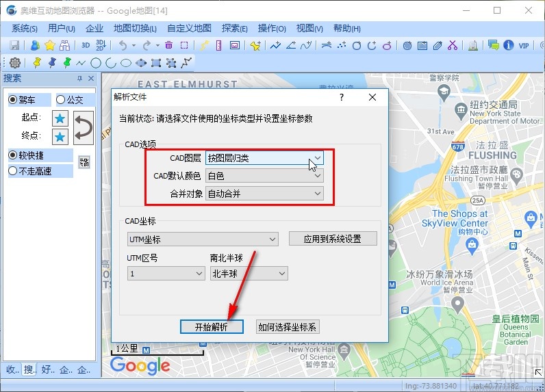Expand the undo history dropdown arrow
The height and width of the screenshot is (392, 545).
(x=134, y=45)
